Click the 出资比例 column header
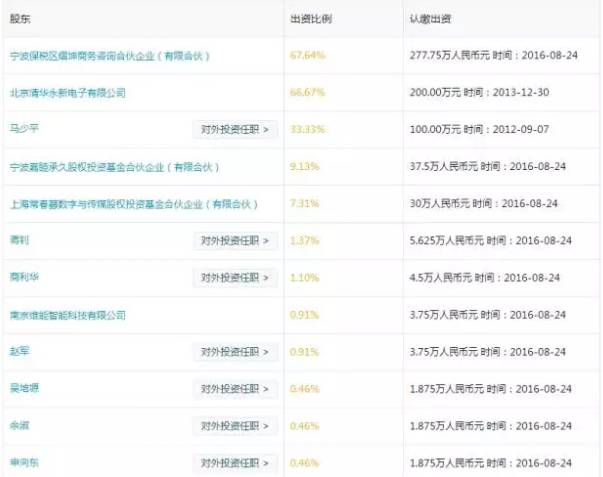 pos(307,19)
